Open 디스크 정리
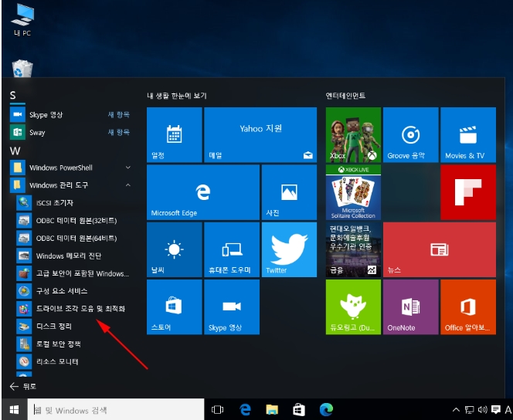The width and height of the screenshot is (513, 420). [x=73, y=326]
